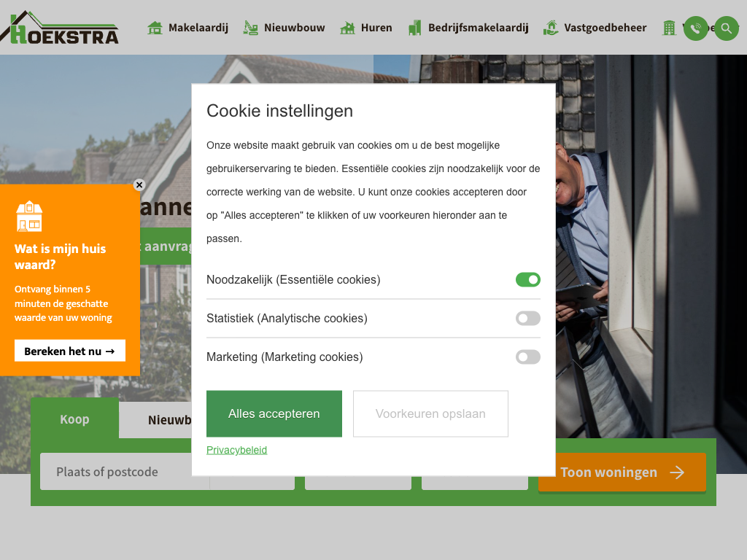The height and width of the screenshot is (560, 747).
Task: Click Alles accepteren button
Action: click(x=274, y=414)
